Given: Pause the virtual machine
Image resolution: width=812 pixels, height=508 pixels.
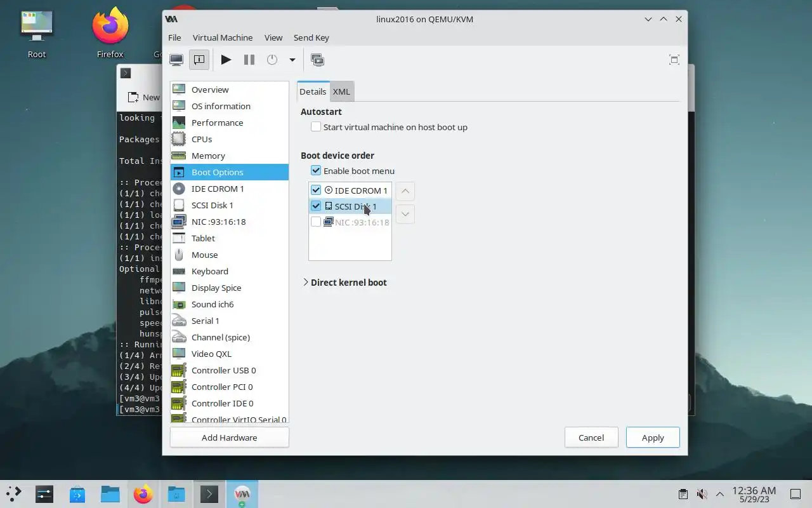Looking at the screenshot, I should (249, 60).
